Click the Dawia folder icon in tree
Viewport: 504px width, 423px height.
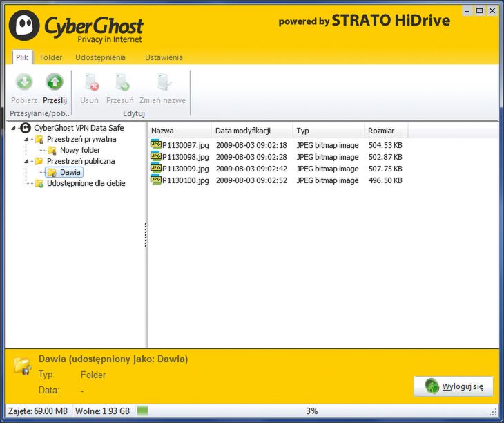click(x=52, y=172)
